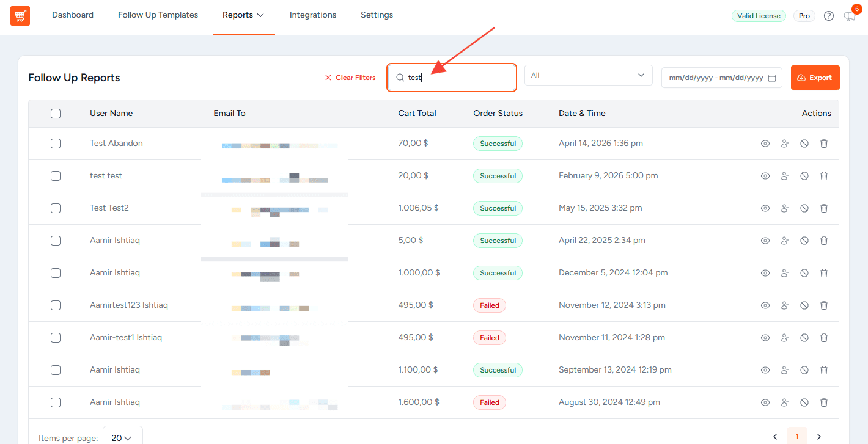This screenshot has width=868, height=444.
Task: View details for Test Test2 row
Action: point(765,208)
